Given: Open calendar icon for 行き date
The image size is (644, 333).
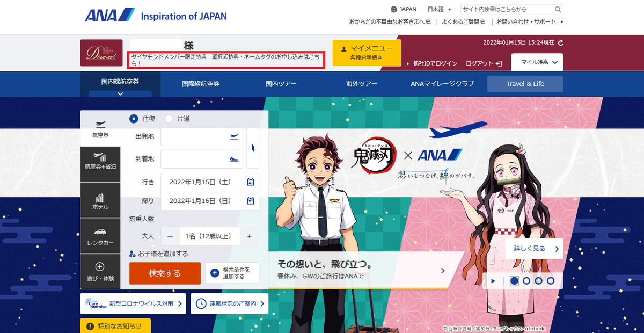Looking at the screenshot, I should coord(251,182).
